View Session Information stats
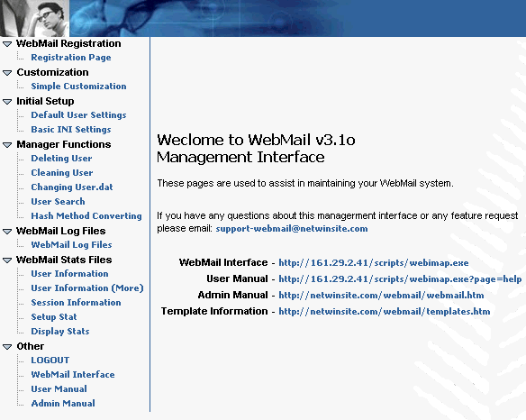The width and height of the screenshot is (526, 420). tap(76, 303)
